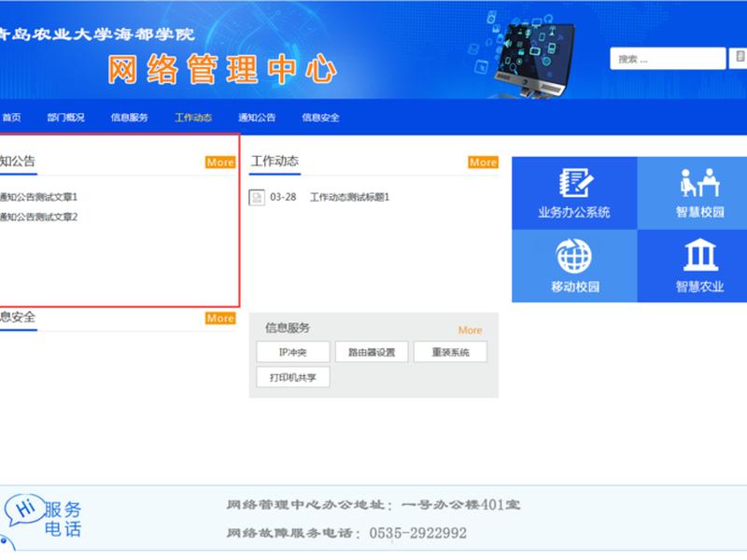Open the 重装系统 service button
Viewport: 747px width, 560px height.
point(450,352)
